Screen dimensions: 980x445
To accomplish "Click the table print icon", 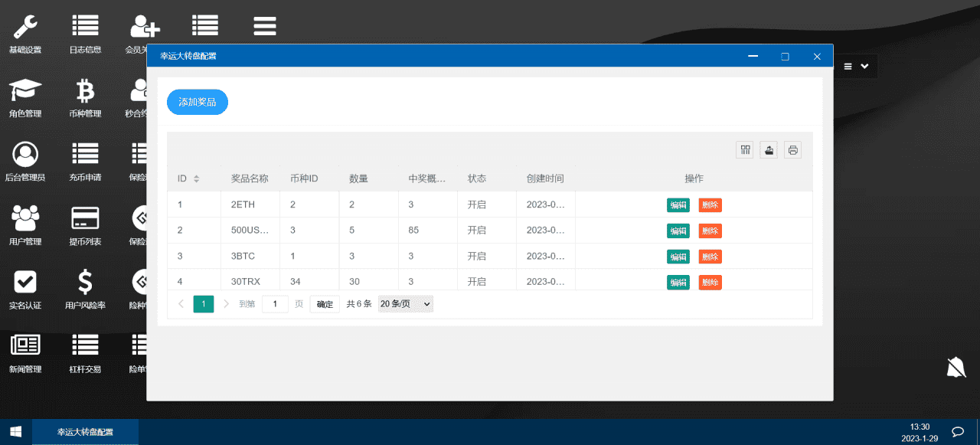I will 792,149.
